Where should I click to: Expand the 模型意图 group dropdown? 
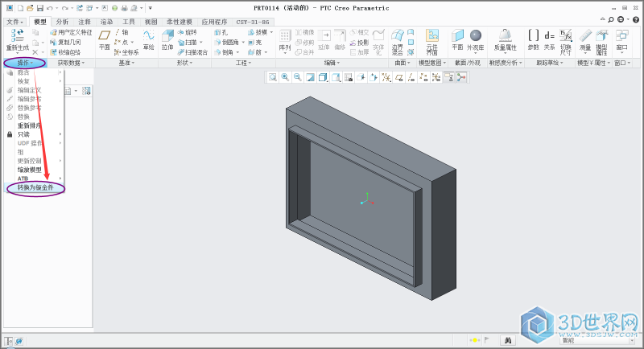tap(431, 63)
